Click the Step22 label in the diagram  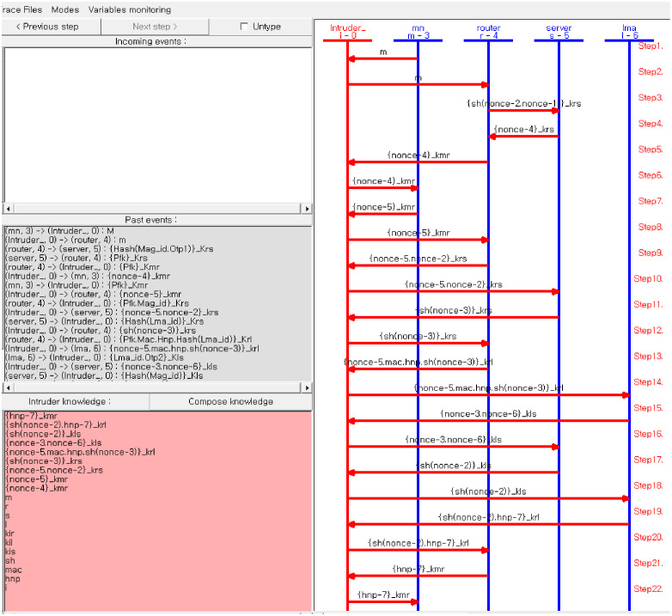coord(648,589)
